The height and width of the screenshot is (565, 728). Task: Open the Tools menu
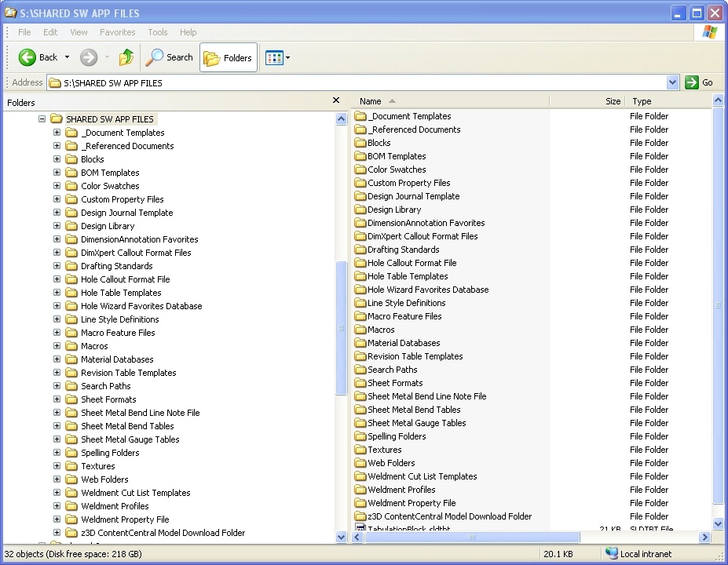[157, 32]
